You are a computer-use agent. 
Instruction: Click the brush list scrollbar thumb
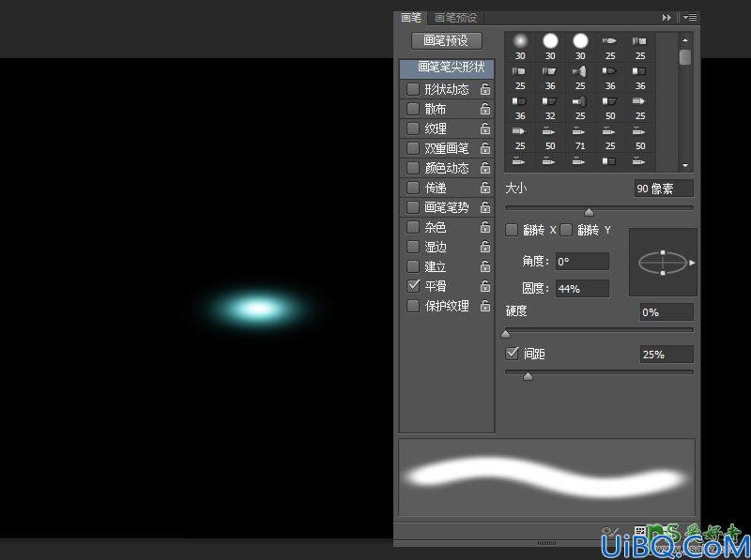click(x=685, y=57)
